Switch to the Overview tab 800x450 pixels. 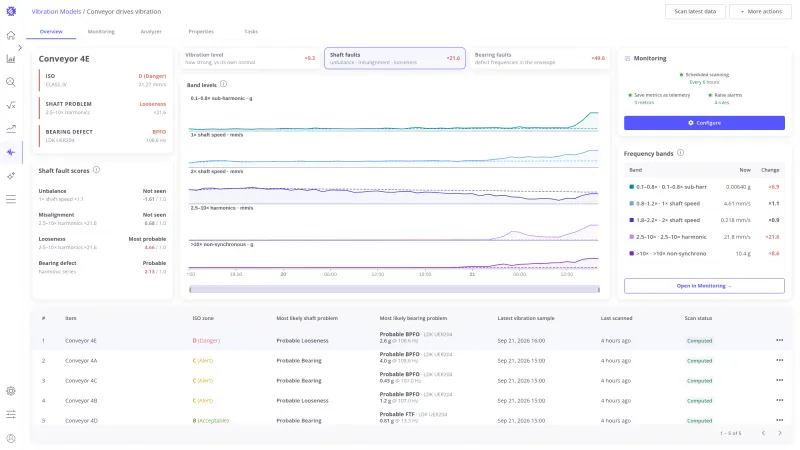click(x=51, y=32)
